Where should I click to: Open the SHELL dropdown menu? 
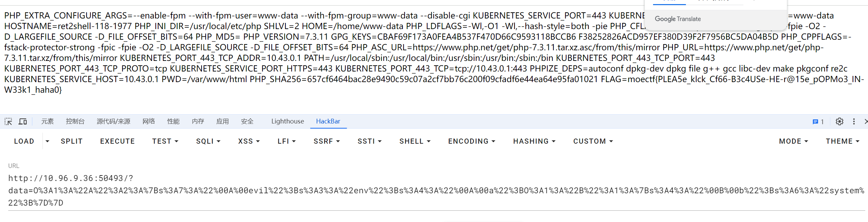click(x=415, y=141)
